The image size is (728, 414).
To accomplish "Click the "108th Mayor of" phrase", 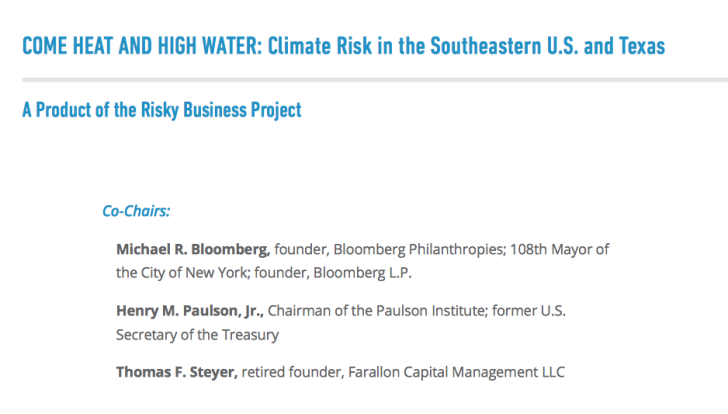I will 559,249.
